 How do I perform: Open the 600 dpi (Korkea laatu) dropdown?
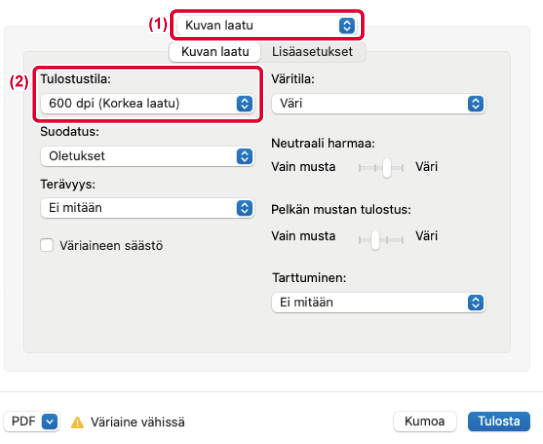[147, 104]
